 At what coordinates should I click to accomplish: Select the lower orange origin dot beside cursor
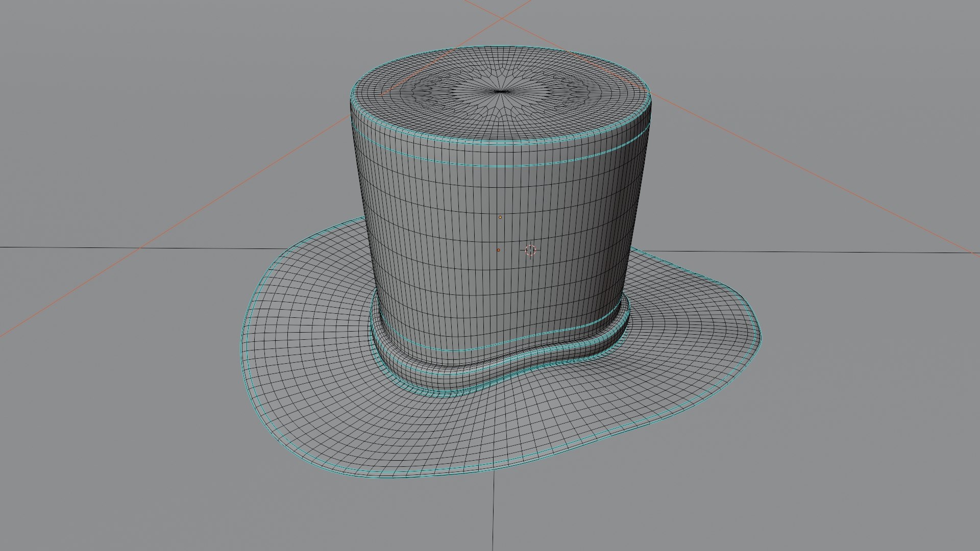498,250
